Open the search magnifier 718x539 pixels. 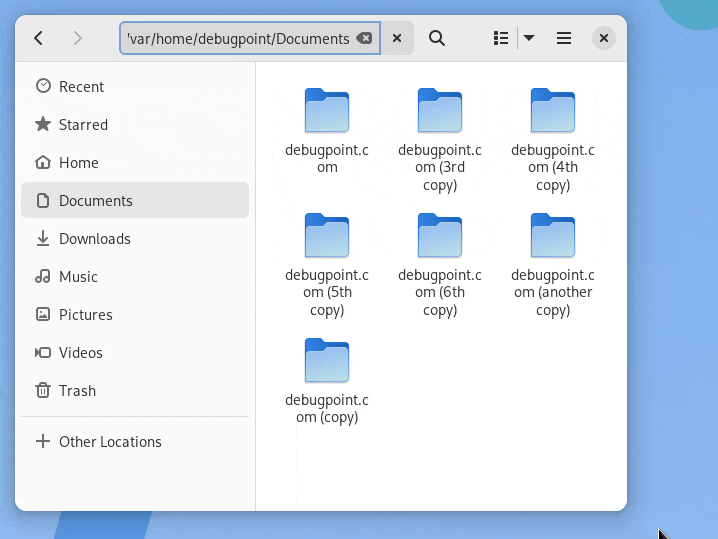click(437, 38)
